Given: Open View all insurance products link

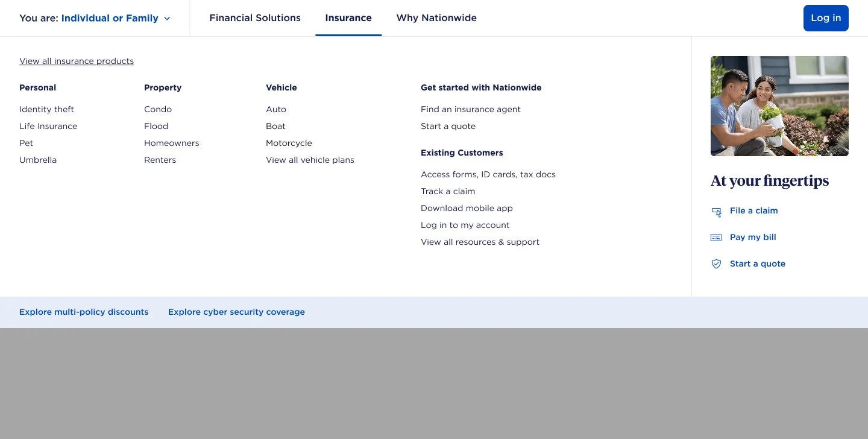Looking at the screenshot, I should [77, 61].
